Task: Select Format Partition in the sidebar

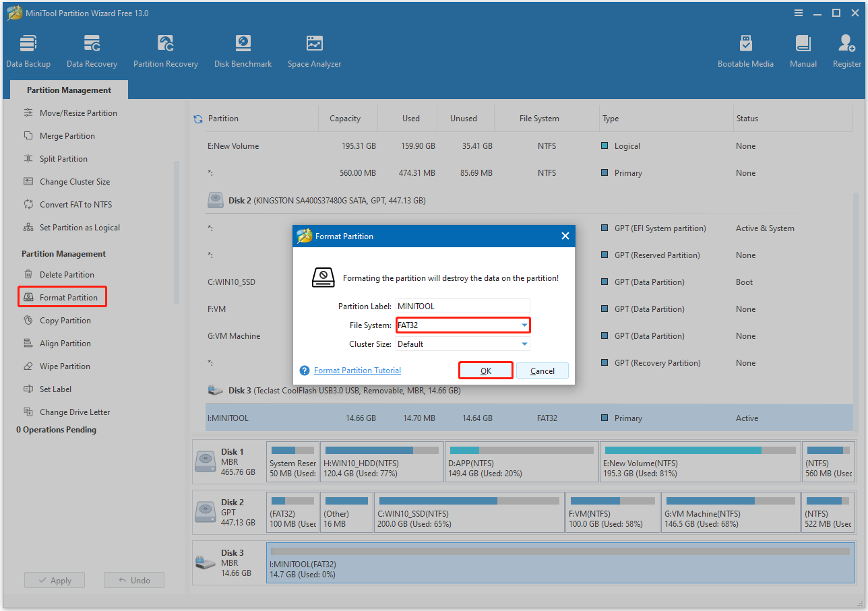Action: (62, 296)
